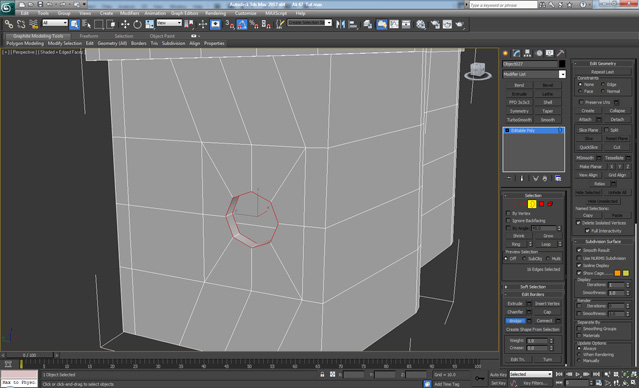Enable Ignore Backfacing checkbox
The image size is (639, 388).
pos(508,220)
